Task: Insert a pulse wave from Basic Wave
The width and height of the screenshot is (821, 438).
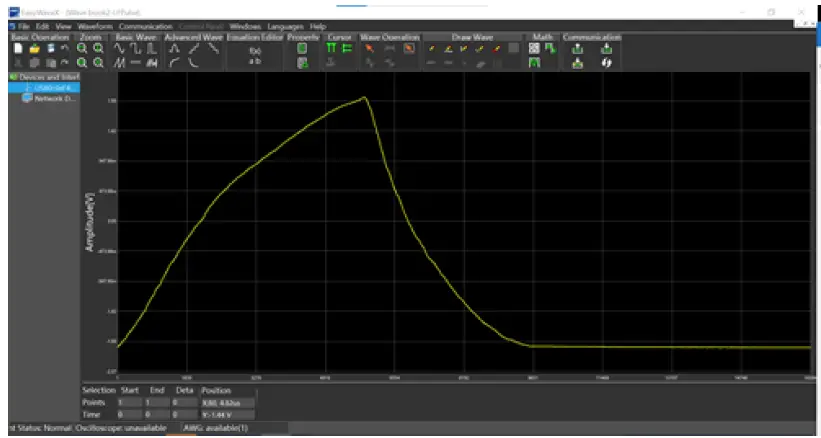Action: pos(151,49)
